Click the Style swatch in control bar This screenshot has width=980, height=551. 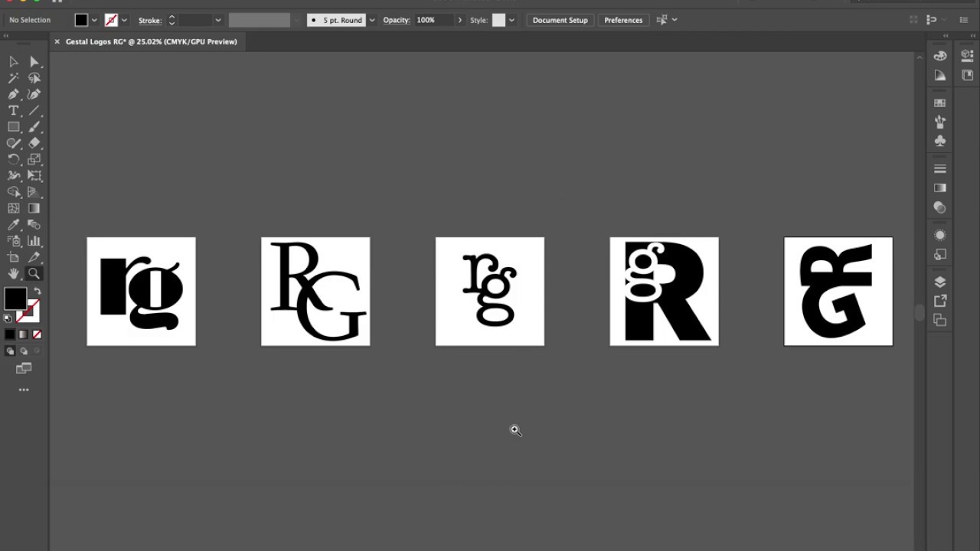pyautogui.click(x=498, y=20)
